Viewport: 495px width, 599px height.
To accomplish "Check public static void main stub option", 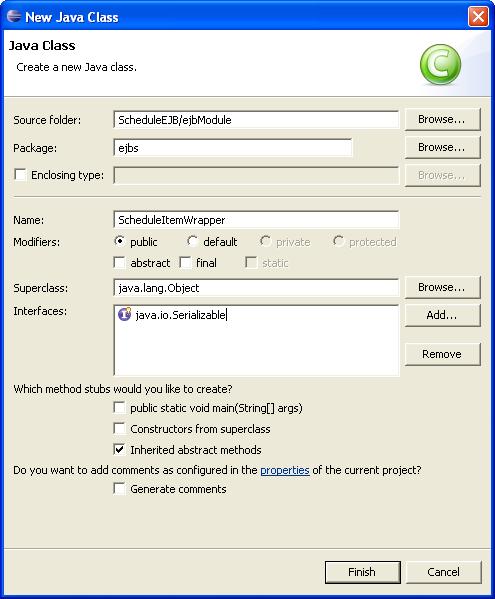I will click(120, 408).
